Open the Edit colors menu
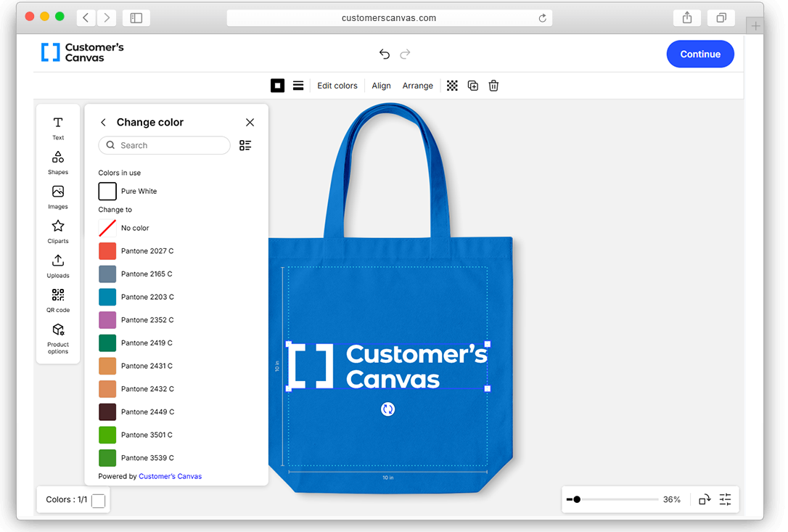This screenshot has width=788, height=532. (337, 86)
